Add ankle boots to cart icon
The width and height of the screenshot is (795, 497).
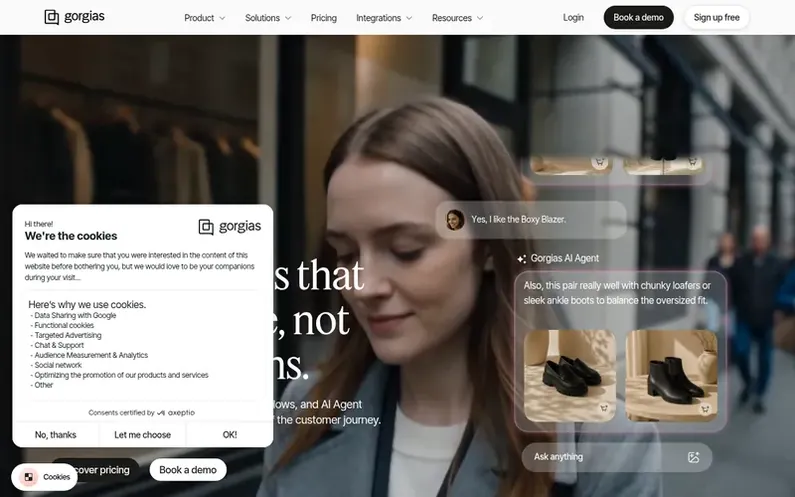[x=705, y=409]
